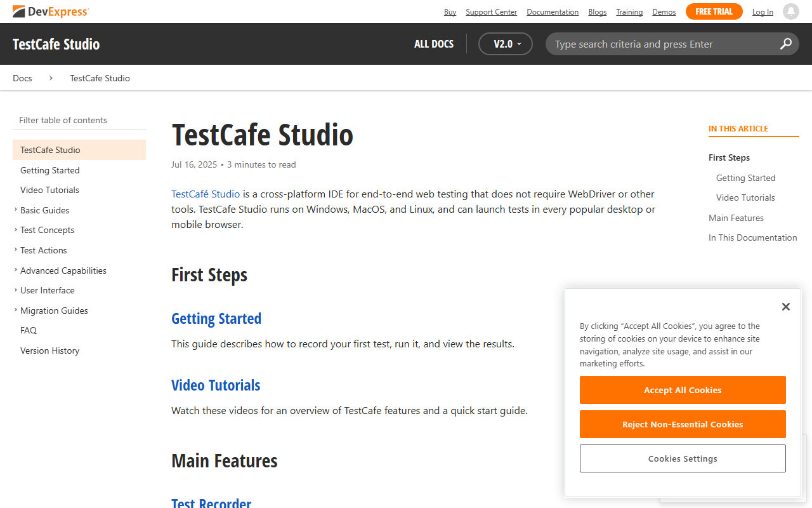Viewport: 812px width, 508px height.
Task: Open Getting Started in the sidebar
Action: tap(49, 170)
